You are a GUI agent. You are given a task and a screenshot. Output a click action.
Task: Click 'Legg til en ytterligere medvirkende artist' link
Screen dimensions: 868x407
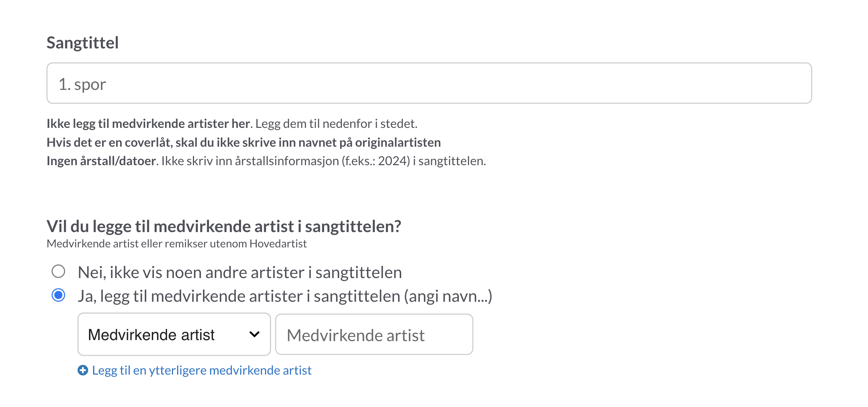202,370
